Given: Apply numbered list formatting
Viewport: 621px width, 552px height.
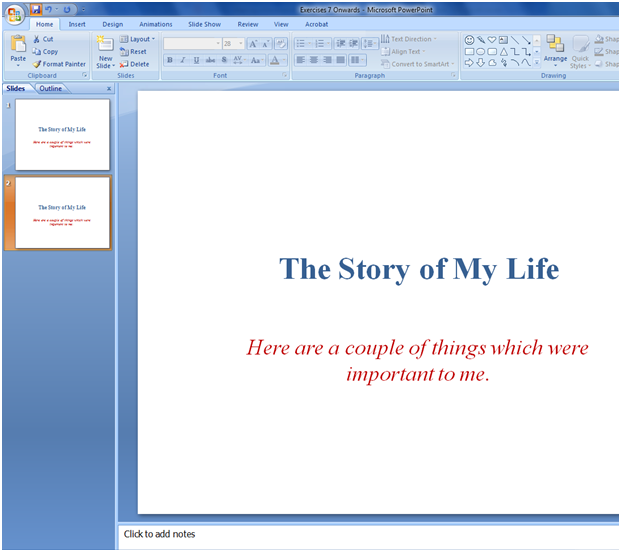Looking at the screenshot, I should 319,44.
